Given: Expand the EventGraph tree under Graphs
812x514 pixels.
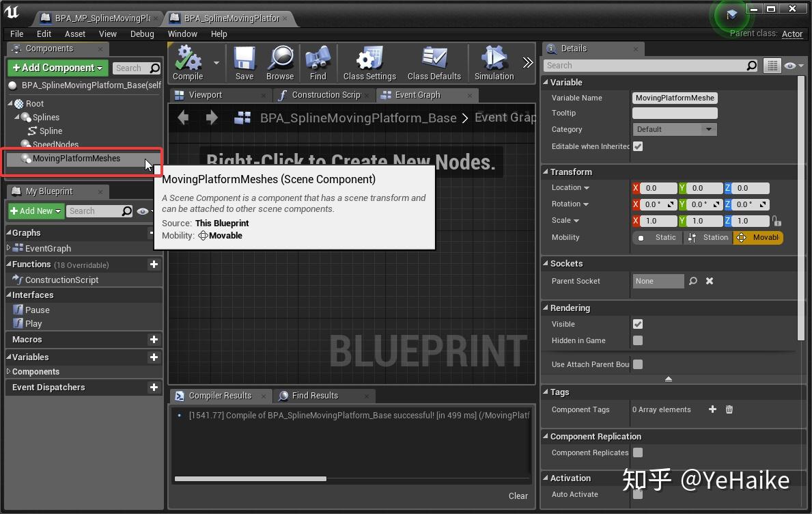Looking at the screenshot, I should pos(8,248).
